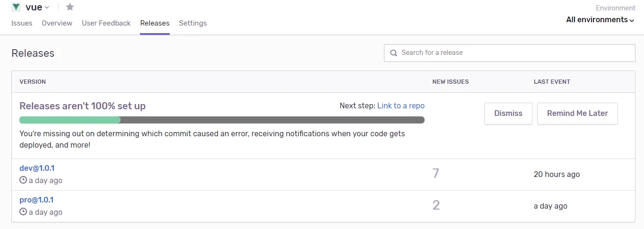Open the Overview tab
This screenshot has width=644, height=229.
coord(57,23)
